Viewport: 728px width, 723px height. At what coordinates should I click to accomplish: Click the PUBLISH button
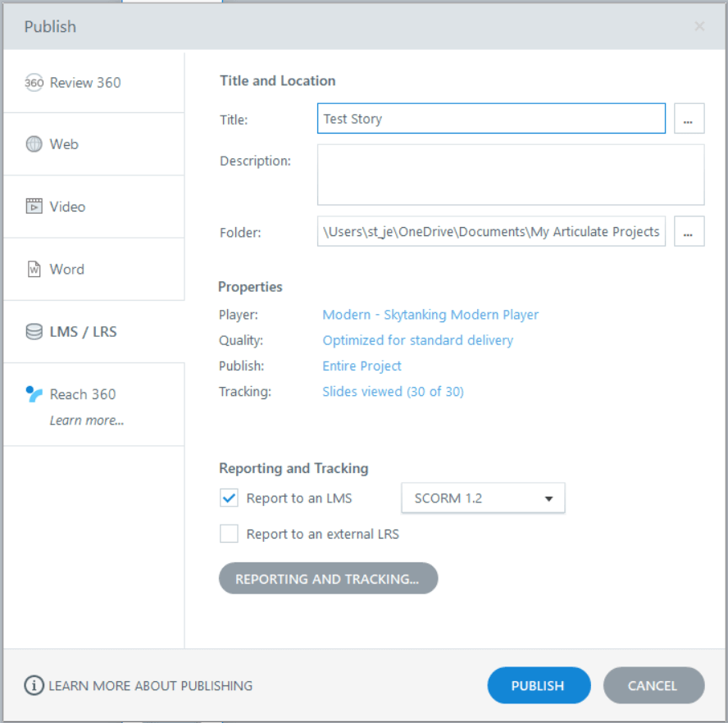coord(539,685)
